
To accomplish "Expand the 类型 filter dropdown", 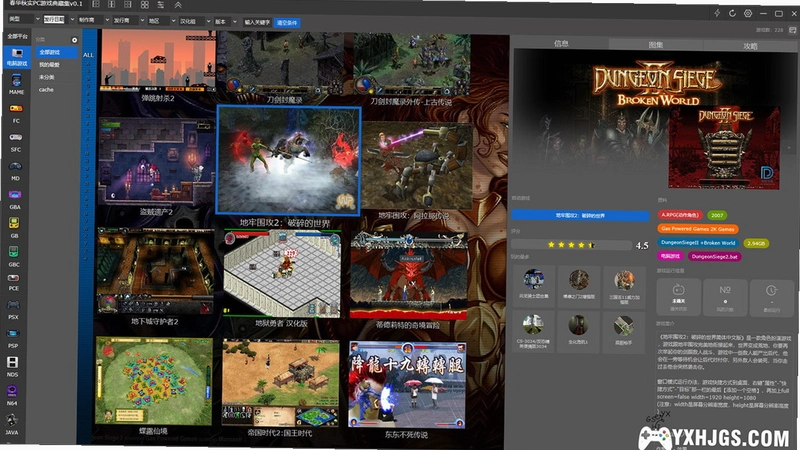I will [24, 19].
